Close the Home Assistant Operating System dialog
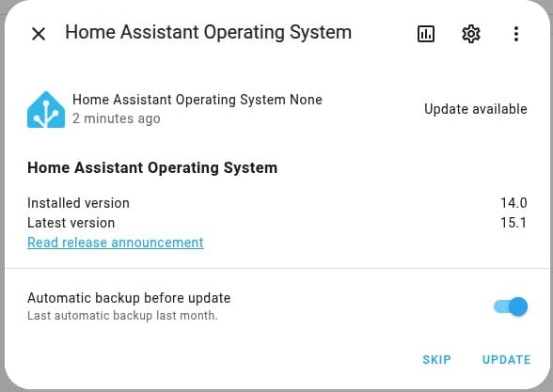This screenshot has height=392, width=553. coord(39,34)
